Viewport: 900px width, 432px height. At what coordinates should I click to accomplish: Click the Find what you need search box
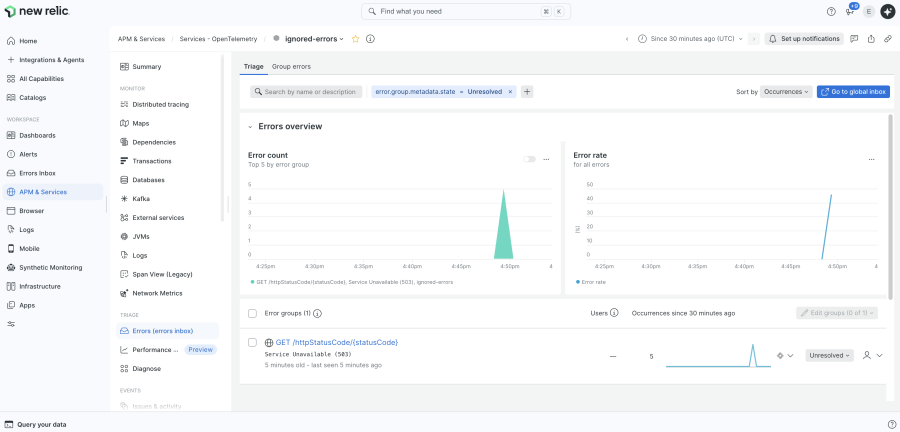465,11
